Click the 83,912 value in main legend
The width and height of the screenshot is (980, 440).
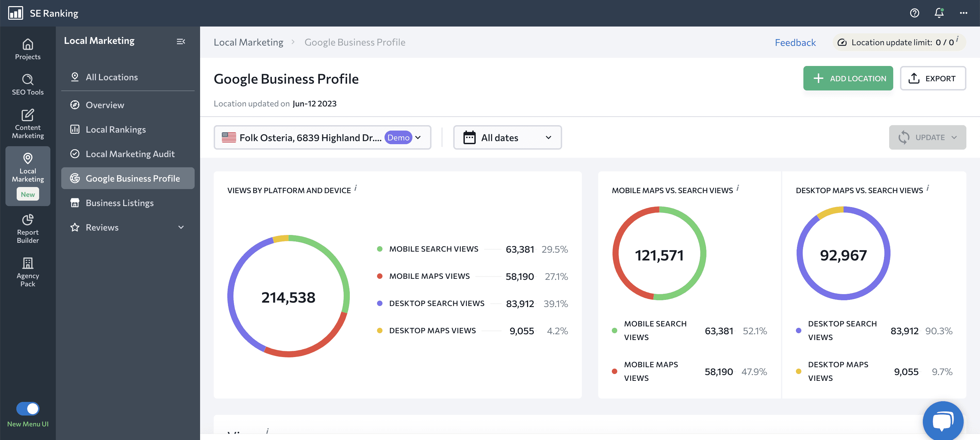(520, 303)
